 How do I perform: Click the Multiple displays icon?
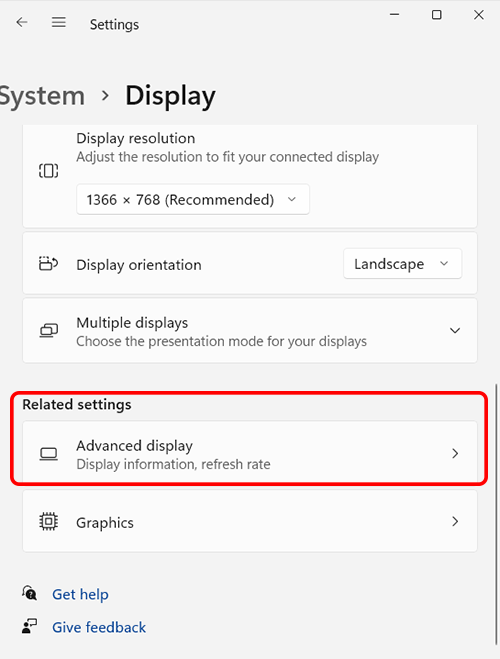click(x=48, y=331)
